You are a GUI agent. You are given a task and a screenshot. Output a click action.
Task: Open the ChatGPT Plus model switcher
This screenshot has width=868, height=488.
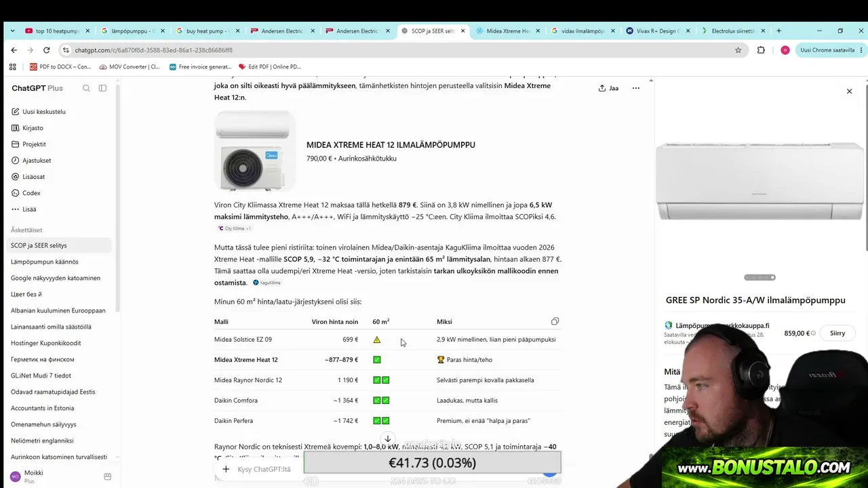[x=37, y=88]
